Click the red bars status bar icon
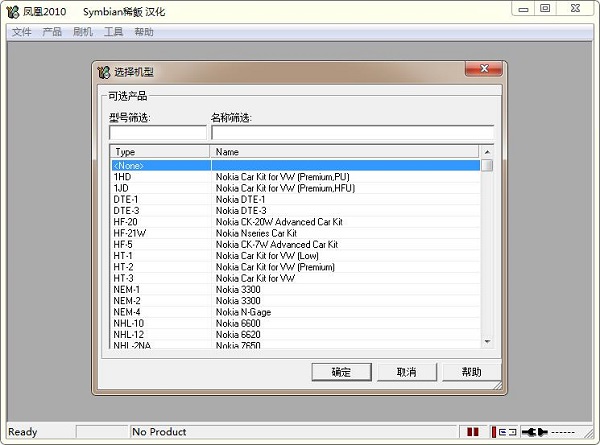This screenshot has height=445, width=600. click(x=473, y=432)
